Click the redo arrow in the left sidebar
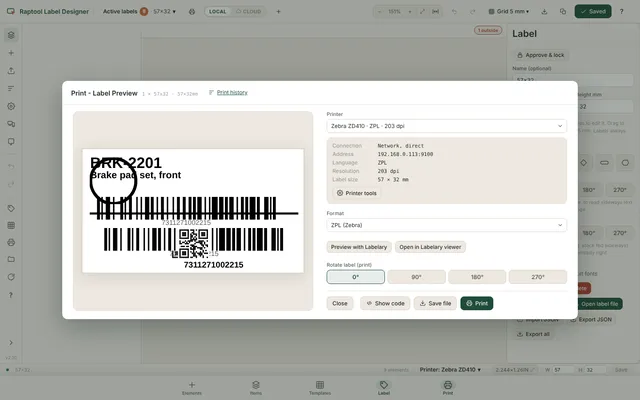Viewport: 640px width, 400px height. (11, 184)
